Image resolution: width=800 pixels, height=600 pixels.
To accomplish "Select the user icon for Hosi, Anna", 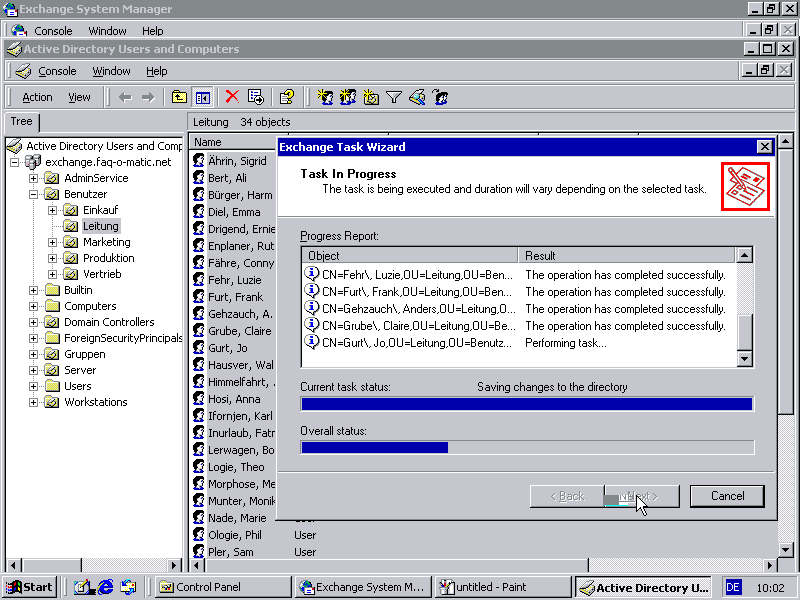I will (198, 399).
